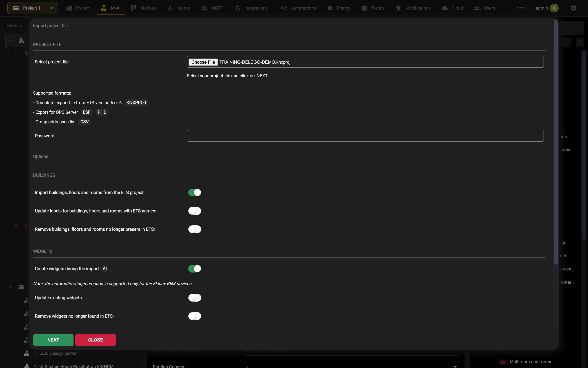
Task: Click the Password input field
Action: 365,136
